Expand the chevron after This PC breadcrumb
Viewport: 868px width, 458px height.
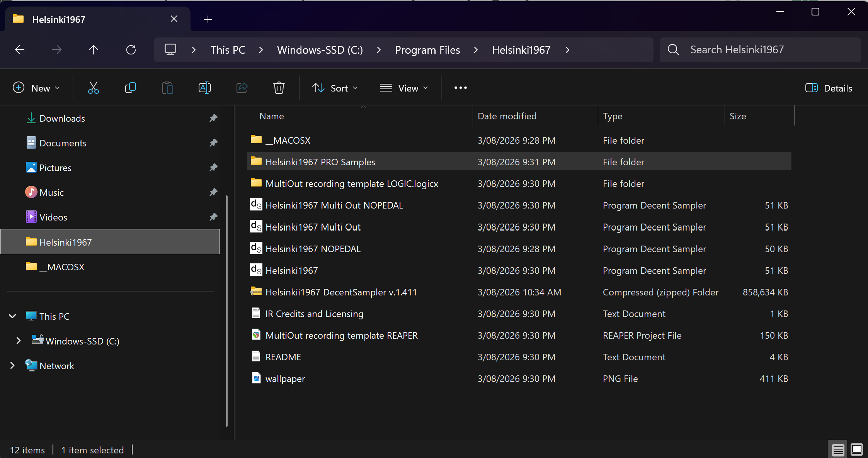[x=261, y=50]
